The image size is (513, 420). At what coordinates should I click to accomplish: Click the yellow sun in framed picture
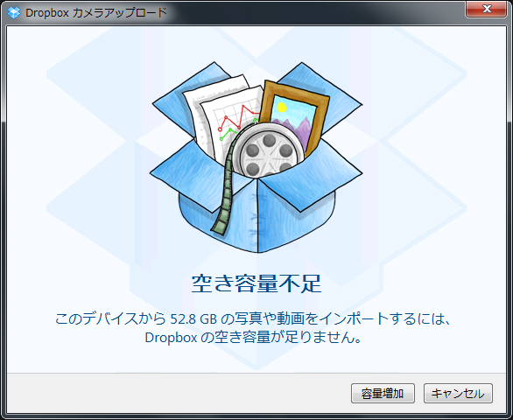tap(282, 108)
